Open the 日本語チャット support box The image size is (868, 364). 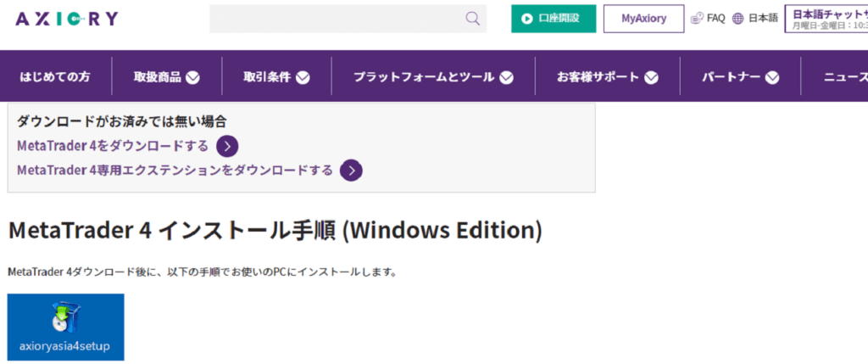826,19
